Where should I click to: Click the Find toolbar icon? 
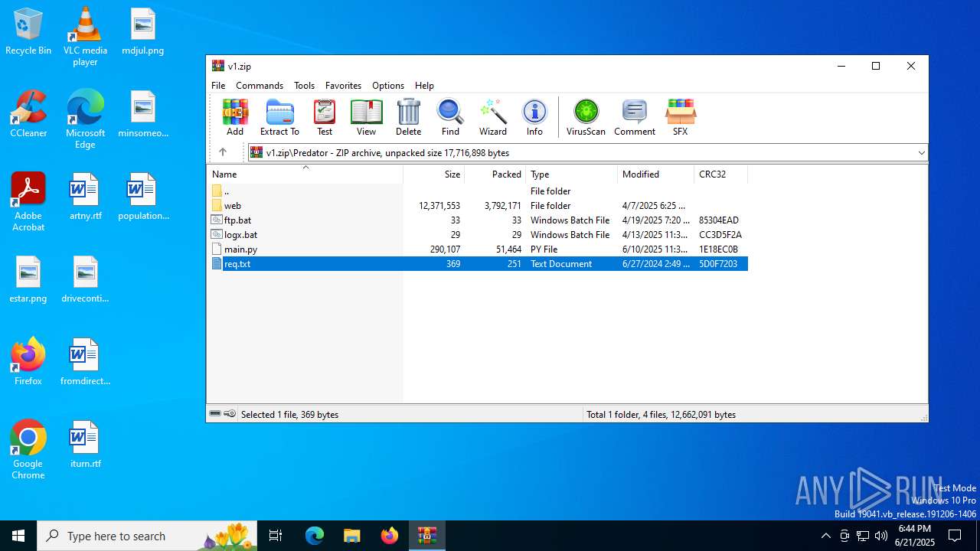450,117
